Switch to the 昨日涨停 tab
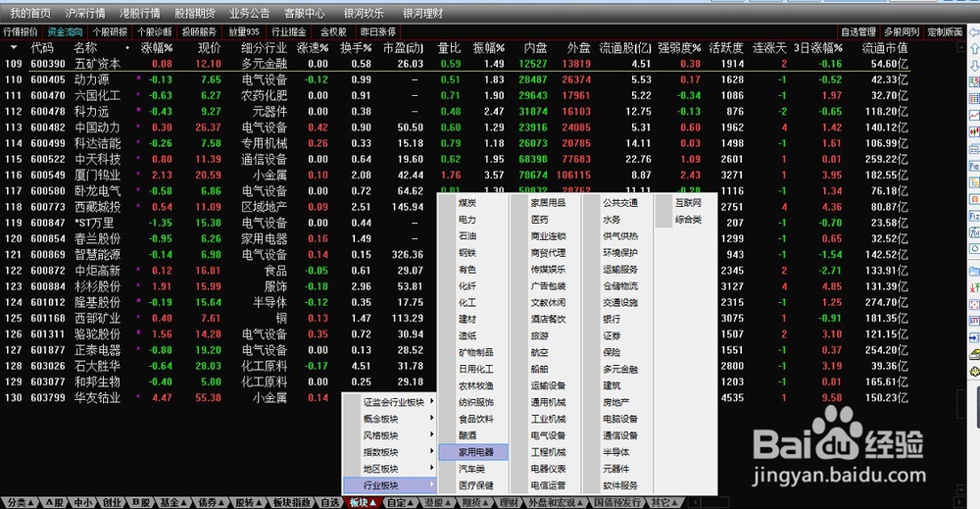 click(x=378, y=32)
